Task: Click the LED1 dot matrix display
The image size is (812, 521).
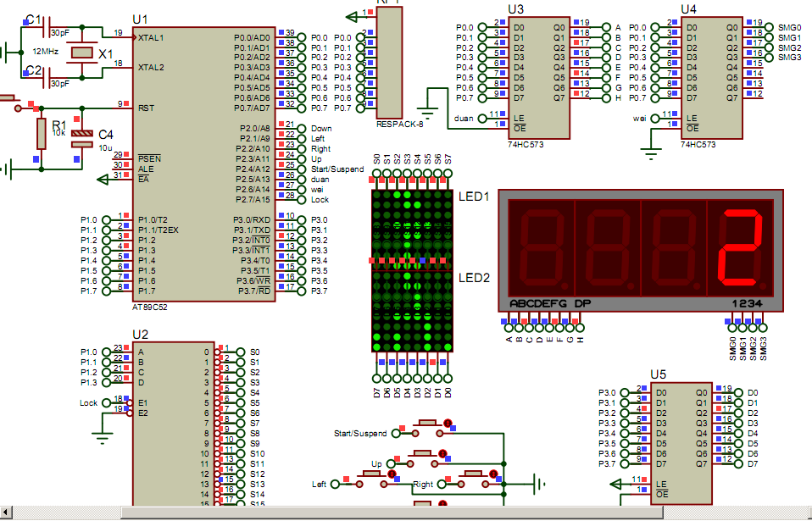Action: [x=412, y=230]
